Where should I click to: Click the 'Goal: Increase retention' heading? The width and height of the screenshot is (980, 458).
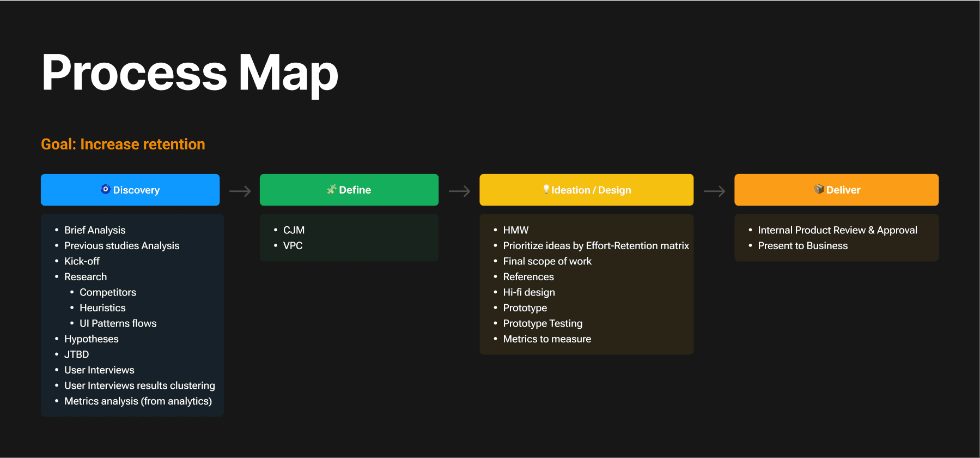point(123,144)
